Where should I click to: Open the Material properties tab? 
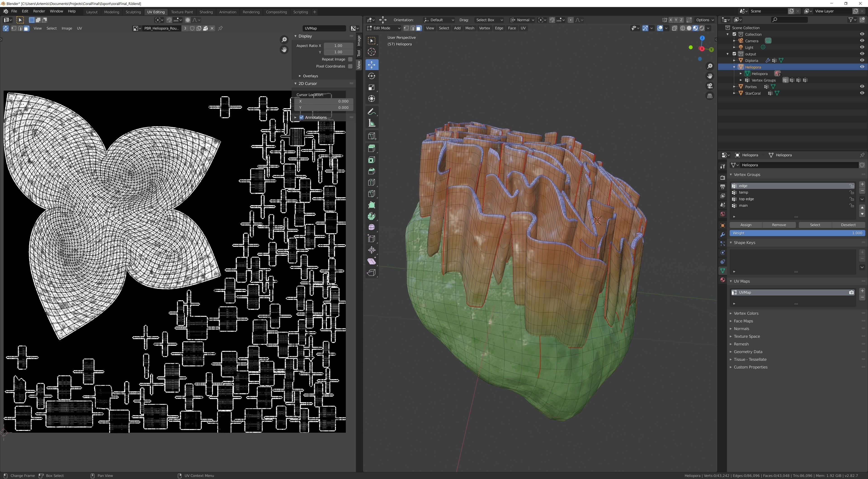722,280
